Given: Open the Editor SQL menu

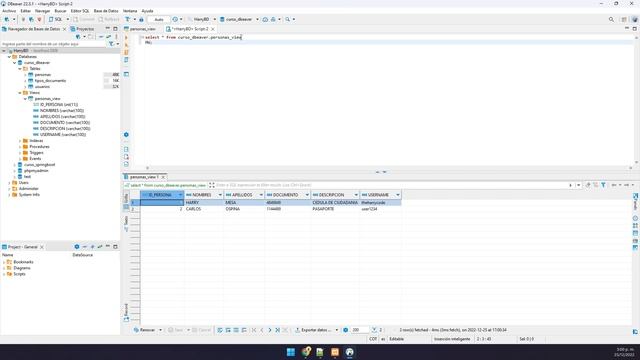Looking at the screenshot, I should (80, 11).
